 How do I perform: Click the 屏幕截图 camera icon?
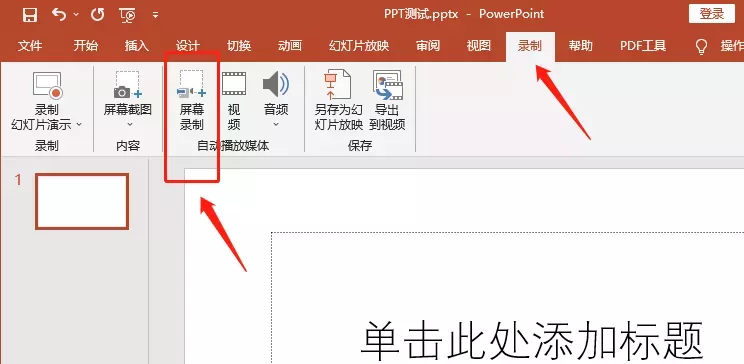128,85
